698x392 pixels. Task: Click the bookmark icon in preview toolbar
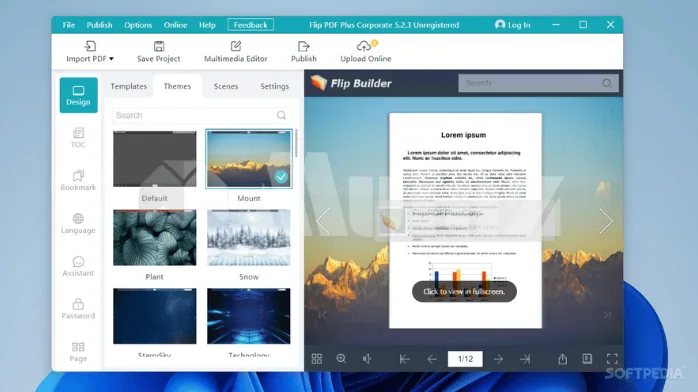(x=587, y=359)
